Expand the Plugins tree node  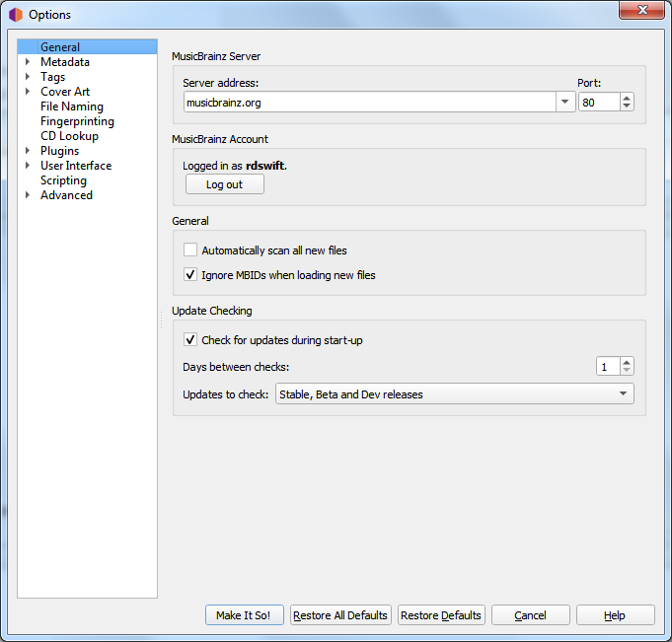coord(28,151)
